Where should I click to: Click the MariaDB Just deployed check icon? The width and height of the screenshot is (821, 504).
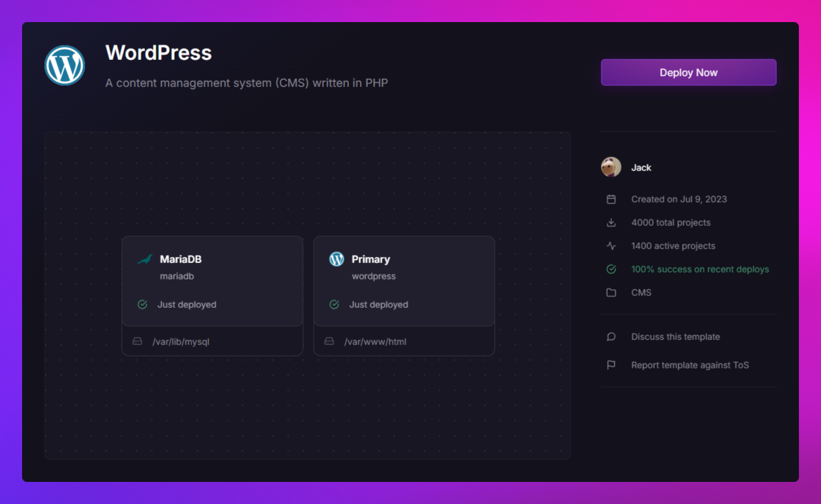(x=143, y=305)
